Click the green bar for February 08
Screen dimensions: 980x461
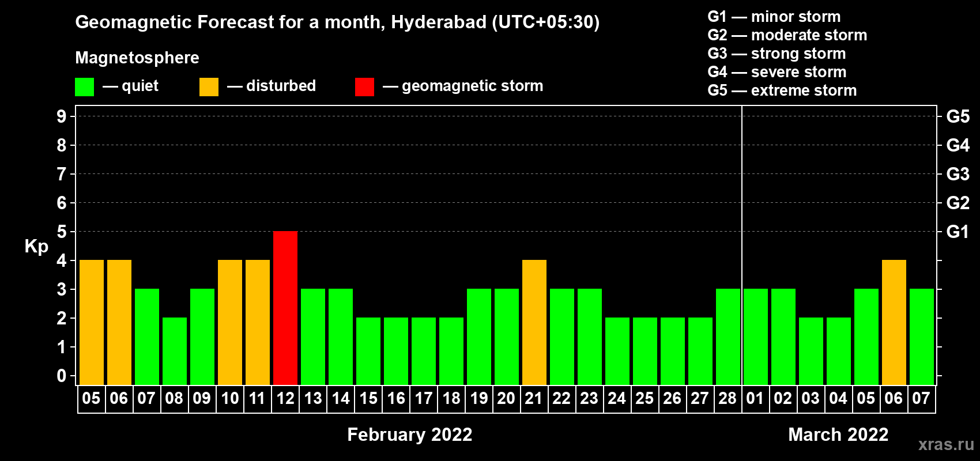point(175,351)
